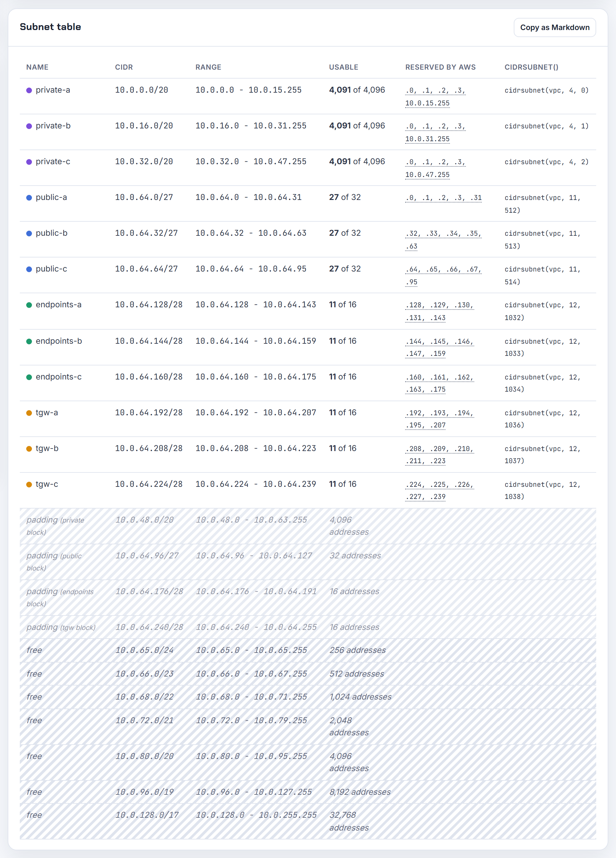Click the green dot beside endpoints-c

click(29, 377)
